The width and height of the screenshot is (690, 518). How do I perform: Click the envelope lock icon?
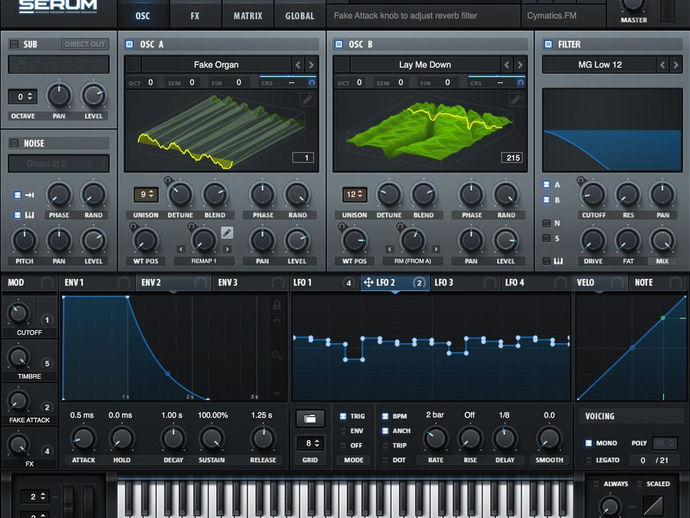coord(277,305)
